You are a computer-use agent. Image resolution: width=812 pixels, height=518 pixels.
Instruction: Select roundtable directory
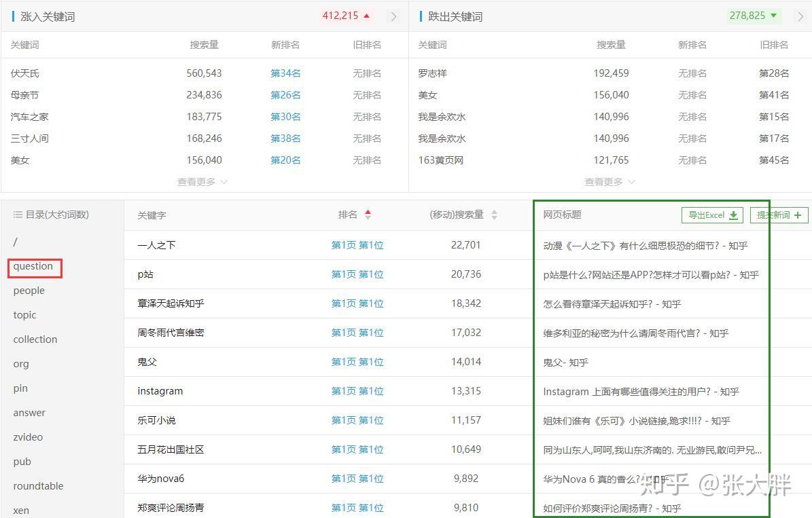38,486
